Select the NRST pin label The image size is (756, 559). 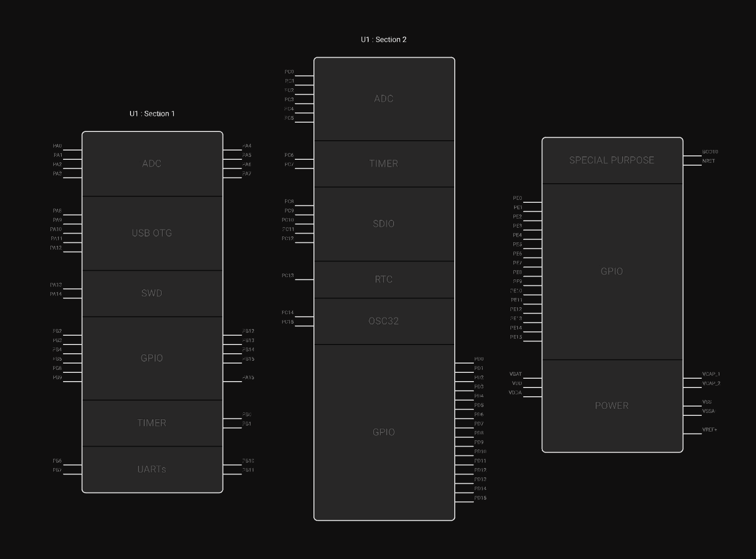709,161
